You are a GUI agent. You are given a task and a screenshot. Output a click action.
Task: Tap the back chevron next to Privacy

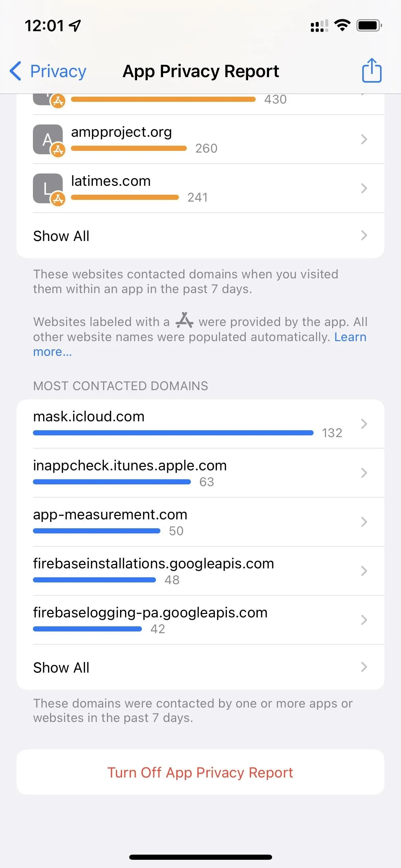click(x=15, y=71)
